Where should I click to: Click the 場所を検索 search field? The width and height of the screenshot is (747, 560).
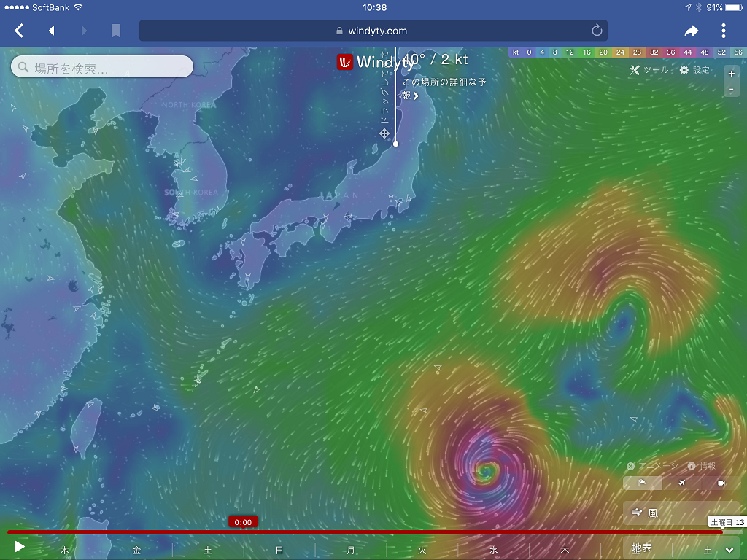(x=101, y=66)
